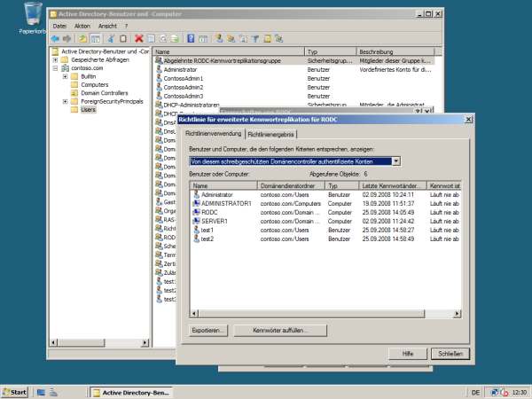Click the Exportieren... button
Image resolution: width=532 pixels, height=399 pixels.
pos(208,330)
